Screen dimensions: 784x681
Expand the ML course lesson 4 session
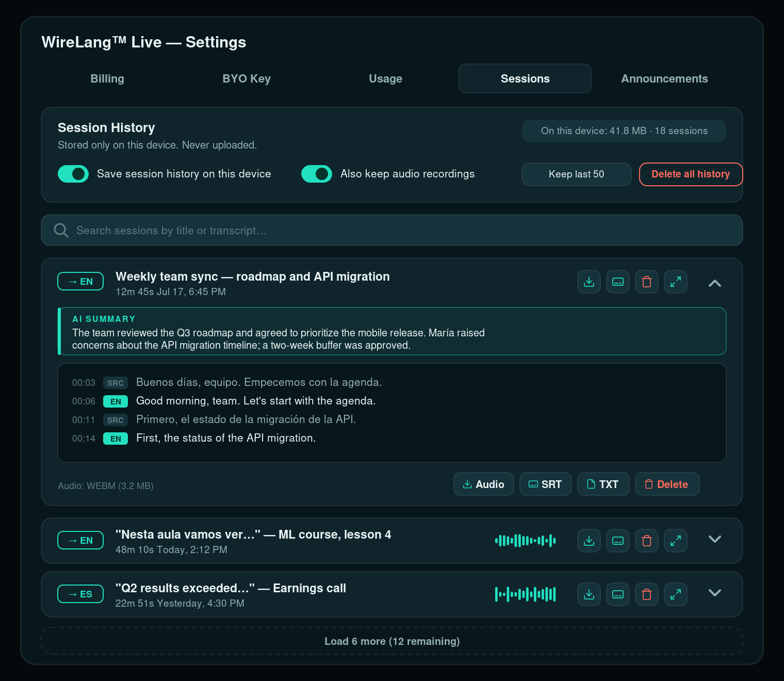tap(715, 540)
